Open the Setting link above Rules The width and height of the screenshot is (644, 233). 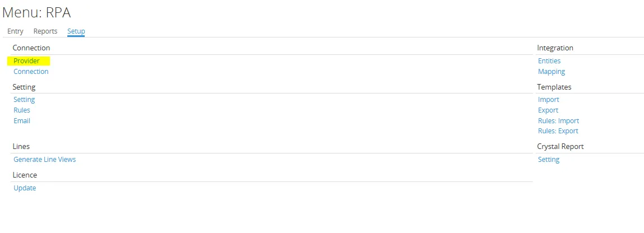pos(24,100)
